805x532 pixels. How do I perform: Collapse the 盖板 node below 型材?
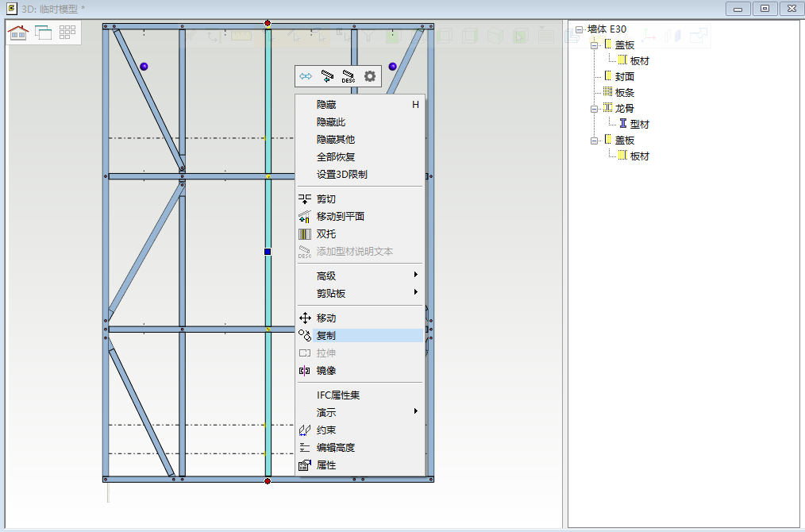click(594, 141)
